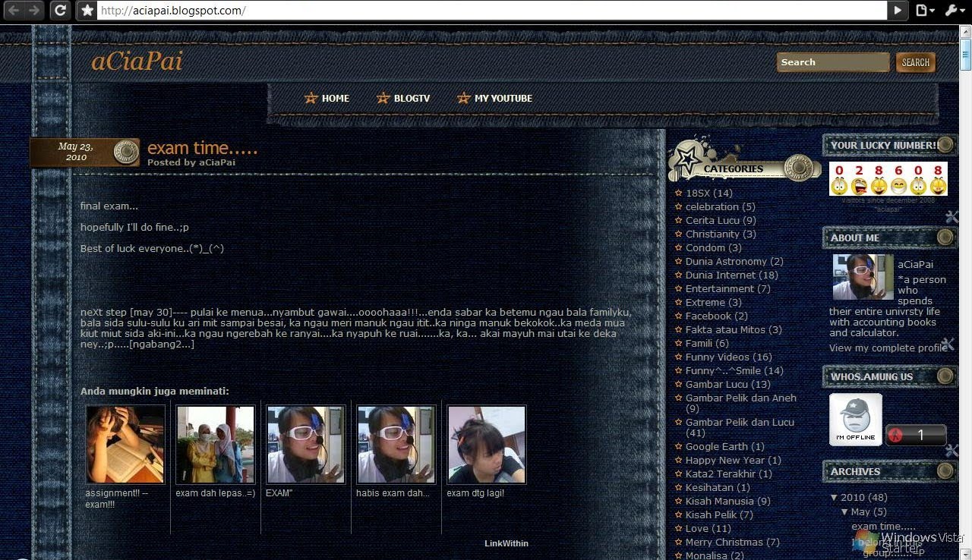
Task: Click the wrench edit icon below the lucky number widget
Action: click(x=951, y=217)
